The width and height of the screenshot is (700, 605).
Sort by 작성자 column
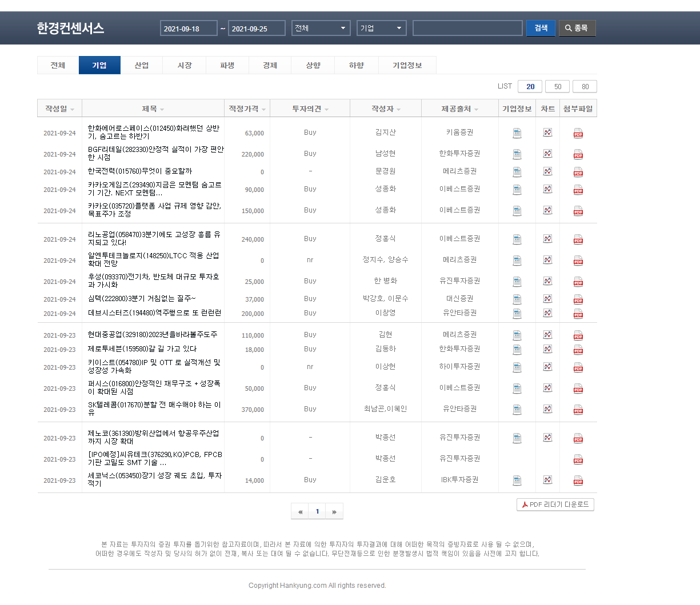[386, 109]
